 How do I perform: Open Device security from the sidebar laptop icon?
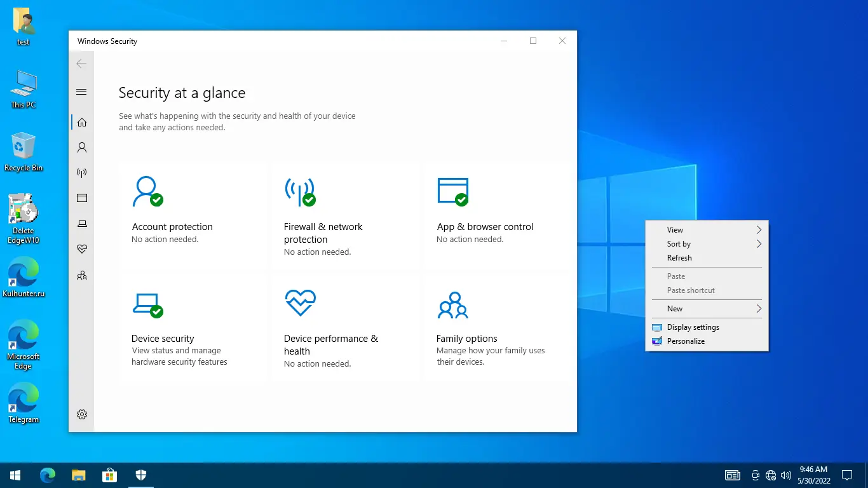pos(82,223)
